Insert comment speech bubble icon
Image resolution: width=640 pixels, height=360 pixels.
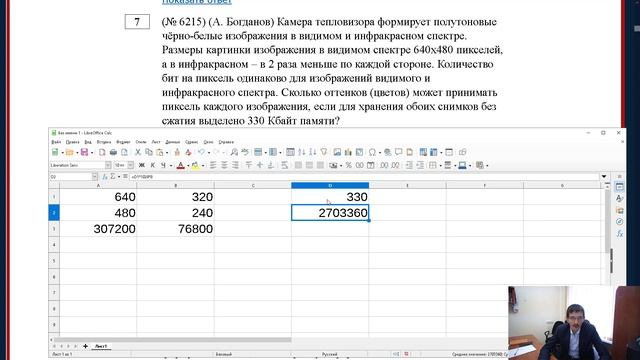[x=398, y=152]
